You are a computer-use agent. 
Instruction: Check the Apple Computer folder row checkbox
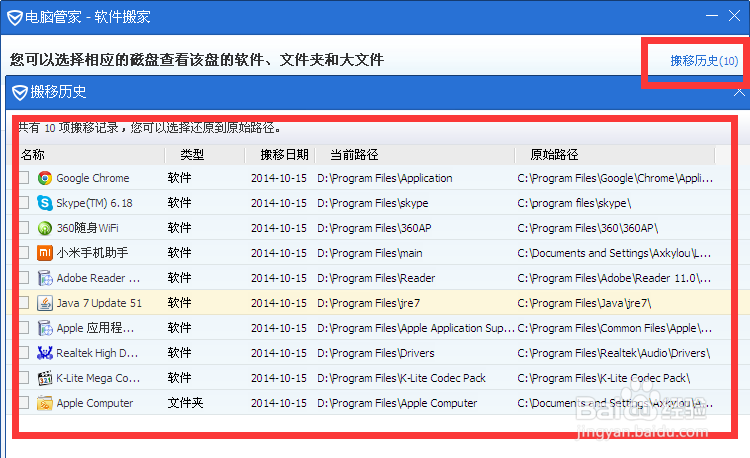pos(23,403)
